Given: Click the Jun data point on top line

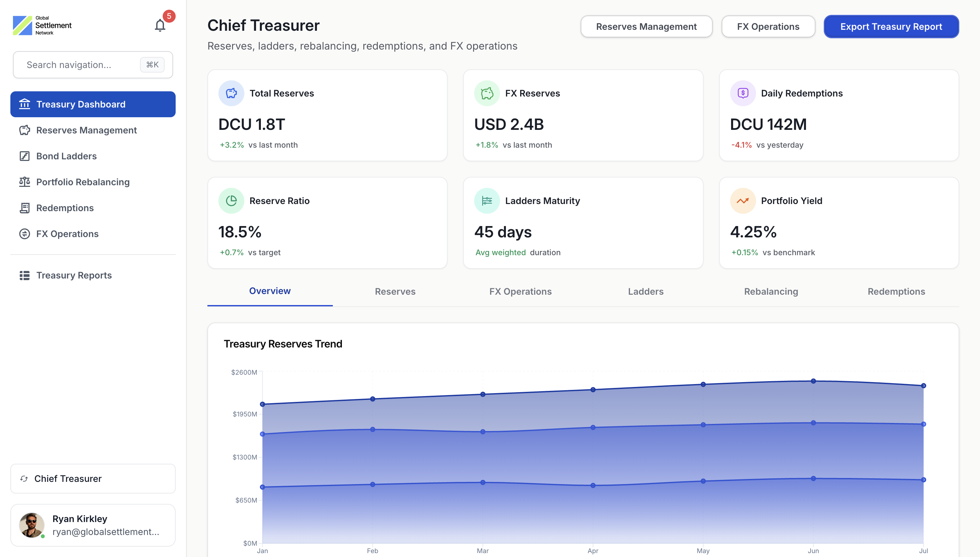Looking at the screenshot, I should coord(813,381).
